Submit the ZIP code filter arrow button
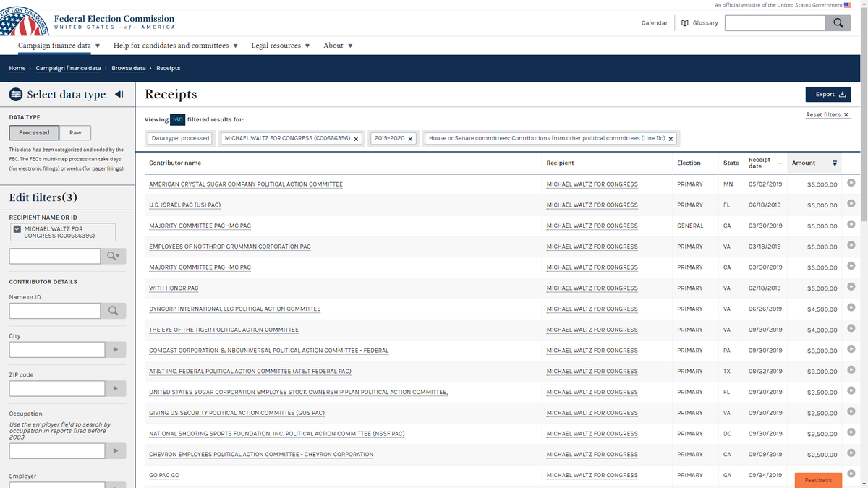The height and width of the screenshot is (488, 868). (x=116, y=389)
